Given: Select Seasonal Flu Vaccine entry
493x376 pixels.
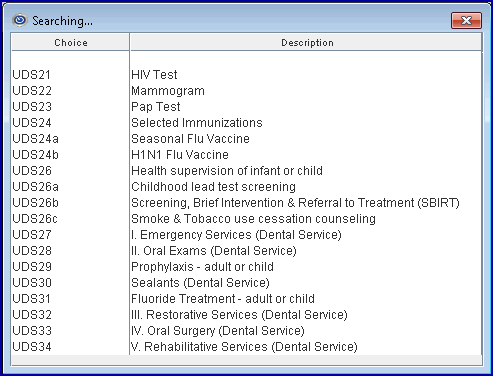Looking at the screenshot, I should pos(190,139).
